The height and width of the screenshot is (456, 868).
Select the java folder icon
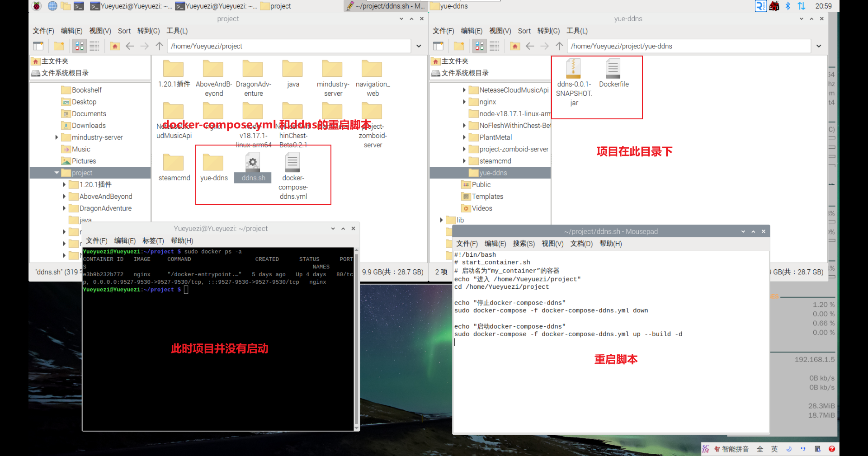[292, 74]
